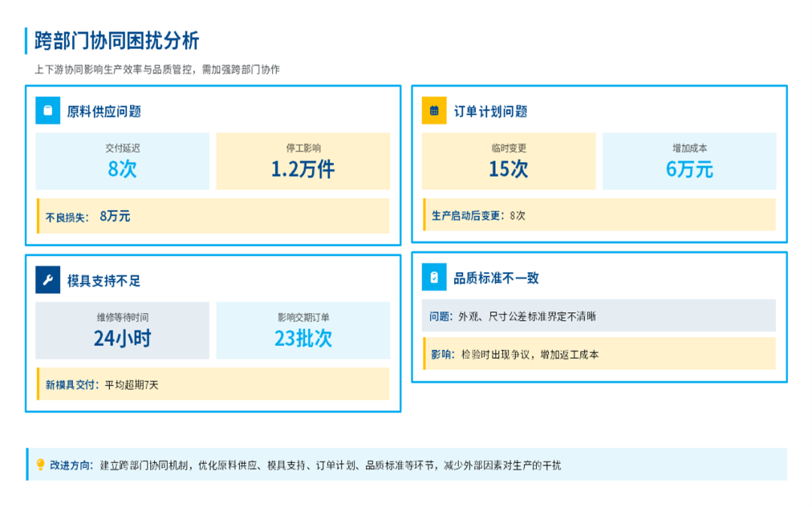This screenshot has width=812, height=508.
Task: Select the 交付延迟 8次 stat card
Action: pos(123,161)
